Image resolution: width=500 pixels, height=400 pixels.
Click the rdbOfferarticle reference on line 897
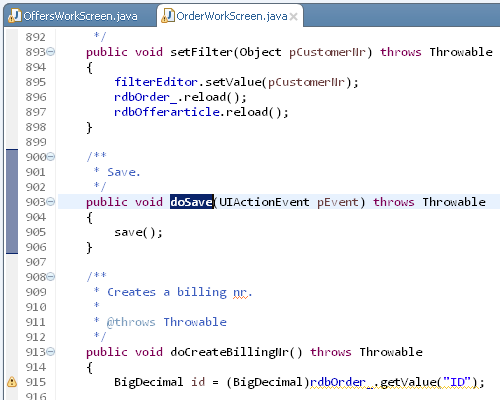click(x=167, y=112)
